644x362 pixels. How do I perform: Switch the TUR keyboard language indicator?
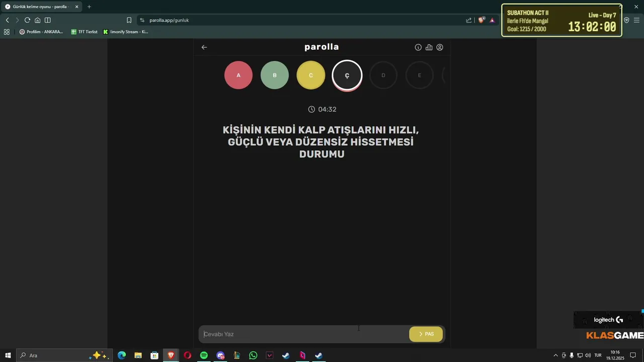click(x=598, y=355)
